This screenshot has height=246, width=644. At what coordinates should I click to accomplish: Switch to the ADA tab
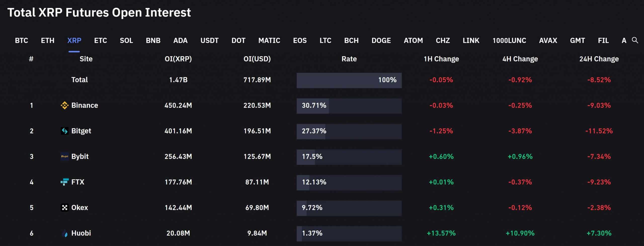tap(180, 40)
